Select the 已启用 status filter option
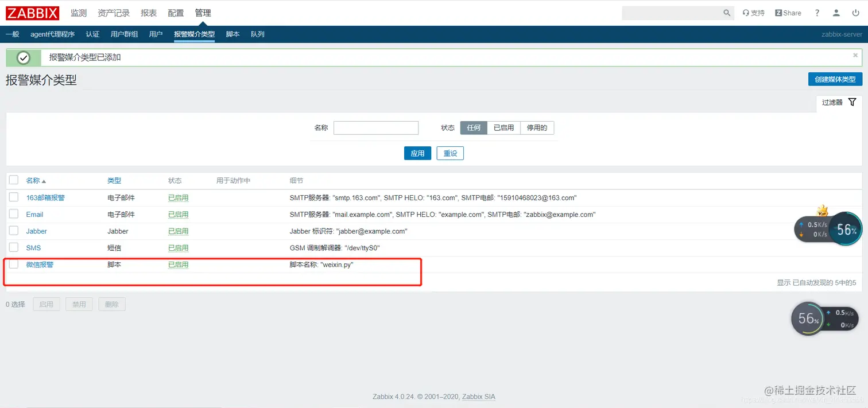 coord(504,128)
